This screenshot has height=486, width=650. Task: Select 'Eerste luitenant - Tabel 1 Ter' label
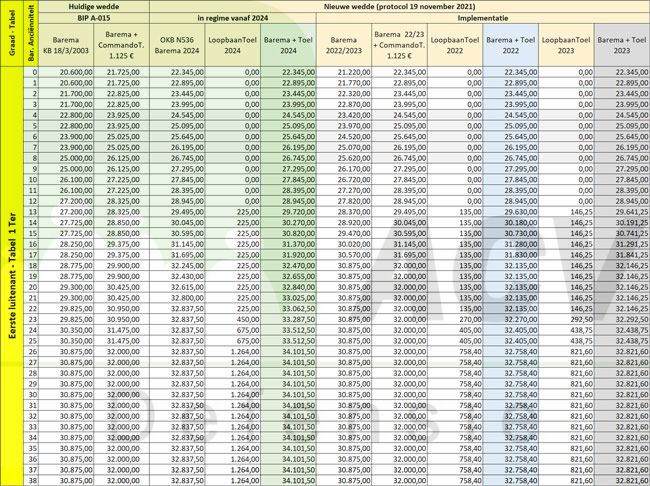[12, 276]
